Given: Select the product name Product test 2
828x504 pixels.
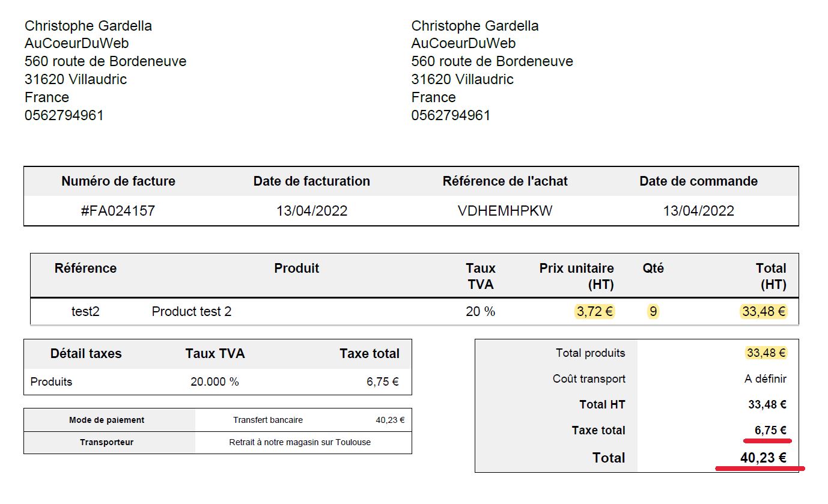Looking at the screenshot, I should (x=192, y=311).
